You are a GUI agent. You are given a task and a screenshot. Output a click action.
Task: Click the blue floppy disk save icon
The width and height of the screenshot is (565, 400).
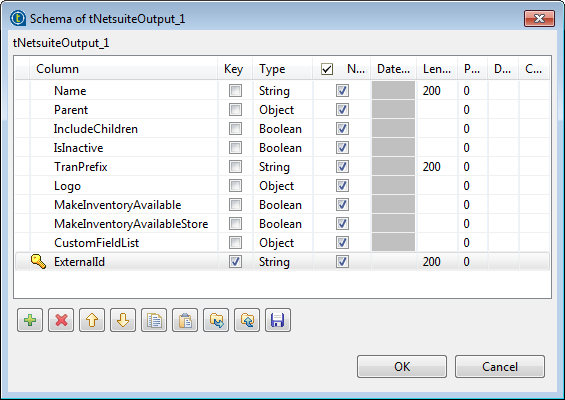[278, 320]
